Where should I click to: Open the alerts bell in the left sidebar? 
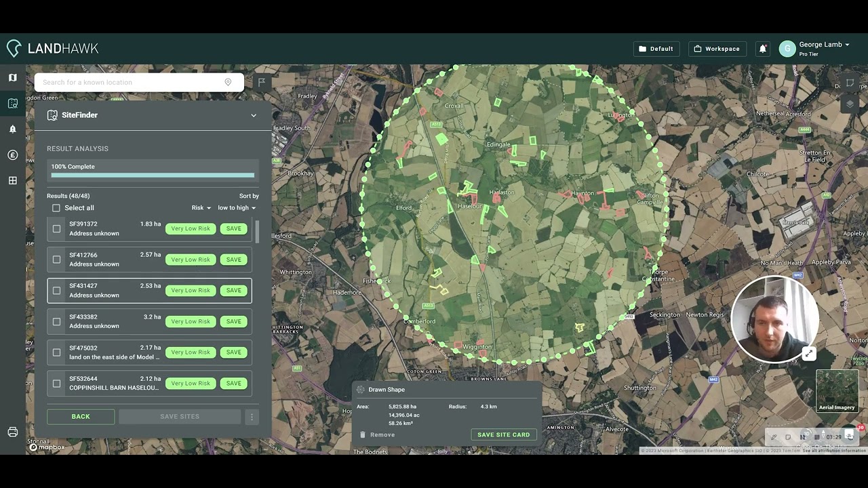click(12, 129)
